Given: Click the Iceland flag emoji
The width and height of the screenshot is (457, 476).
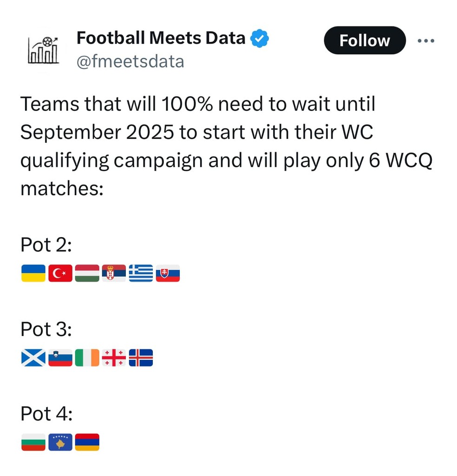Looking at the screenshot, I should click(141, 358).
